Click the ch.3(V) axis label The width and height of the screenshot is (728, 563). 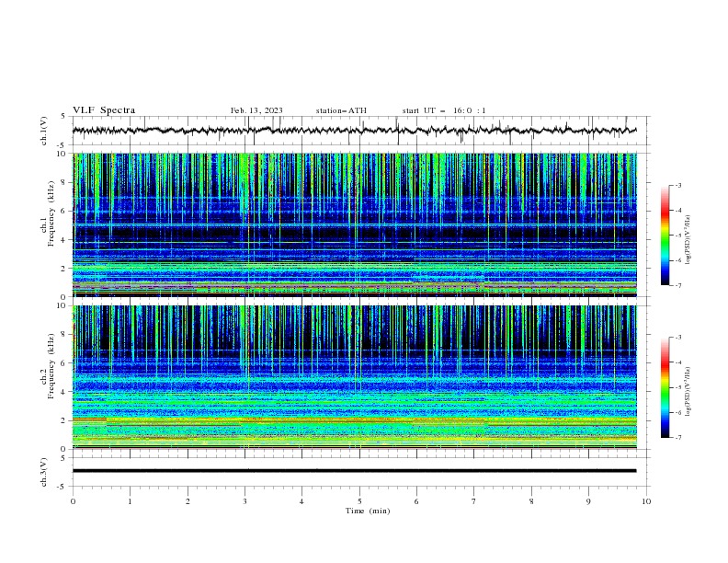45,471
